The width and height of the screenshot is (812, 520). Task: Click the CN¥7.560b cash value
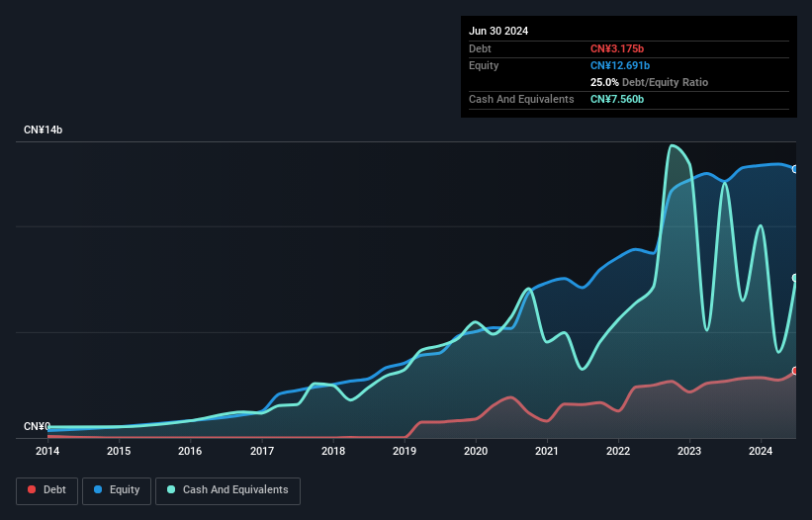617,99
